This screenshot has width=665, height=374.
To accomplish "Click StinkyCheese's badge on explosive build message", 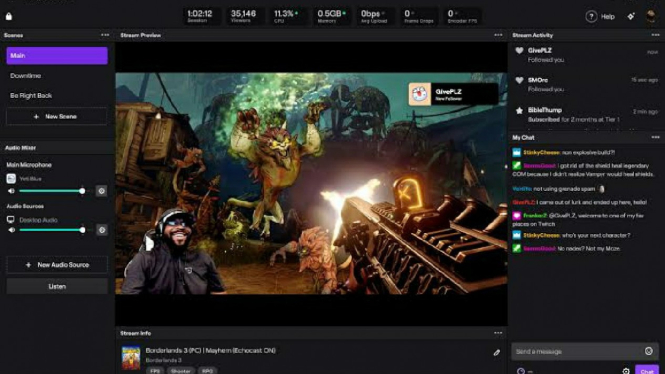I will [x=517, y=152].
